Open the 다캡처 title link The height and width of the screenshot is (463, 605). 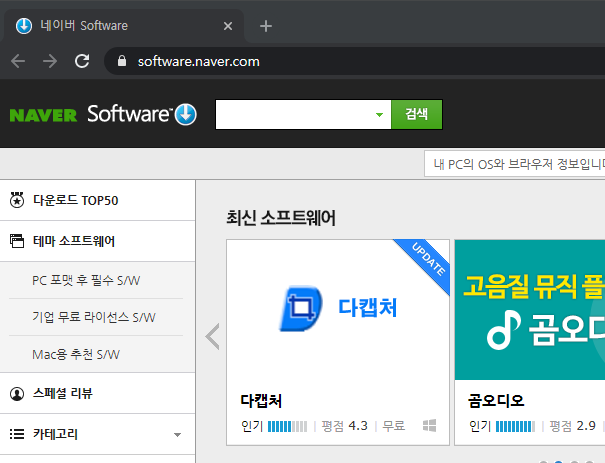[261, 401]
